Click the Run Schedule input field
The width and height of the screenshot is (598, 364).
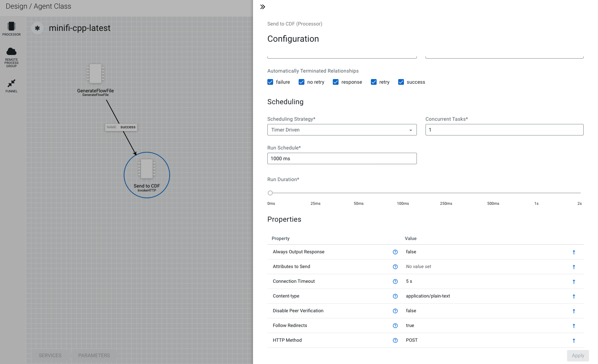point(342,158)
